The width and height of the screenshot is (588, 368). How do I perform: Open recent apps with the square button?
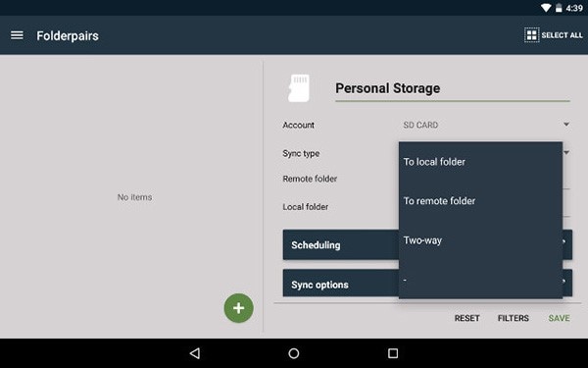pos(393,353)
